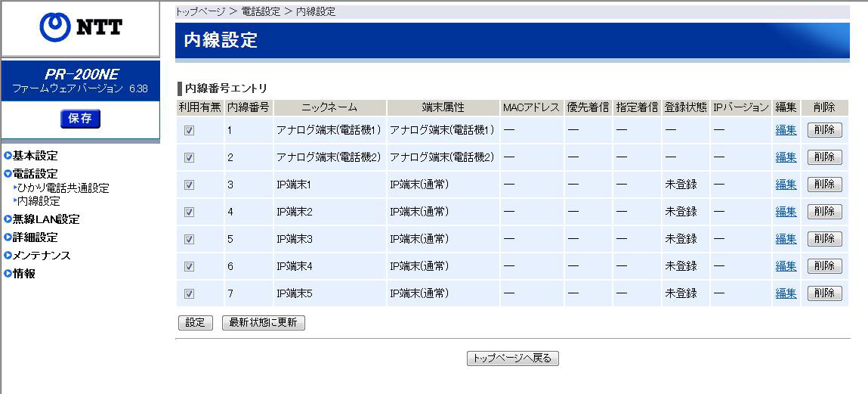Open the メンテナンス menu
868x394 pixels.
coord(41,256)
